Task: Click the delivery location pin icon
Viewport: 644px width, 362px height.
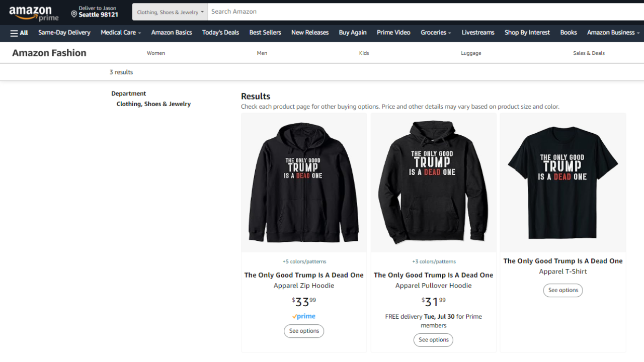Action: 74,14
